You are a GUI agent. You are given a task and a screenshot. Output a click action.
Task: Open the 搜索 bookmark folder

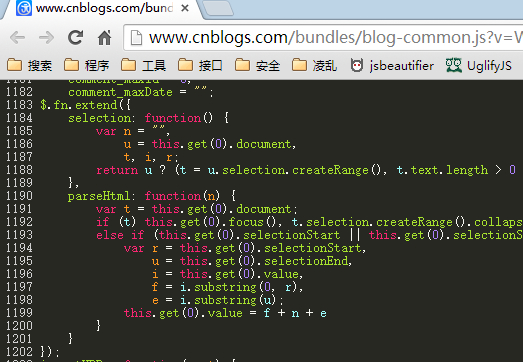pyautogui.click(x=29, y=65)
